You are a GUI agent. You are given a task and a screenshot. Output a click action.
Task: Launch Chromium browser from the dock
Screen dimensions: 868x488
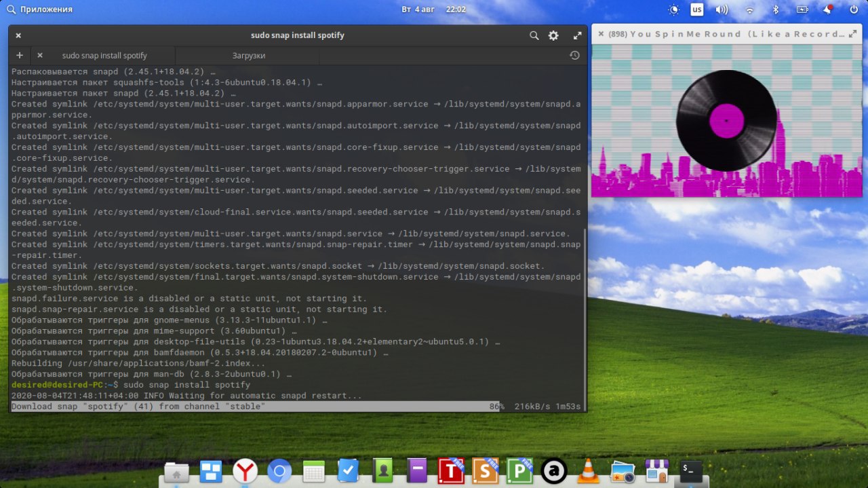click(x=279, y=471)
